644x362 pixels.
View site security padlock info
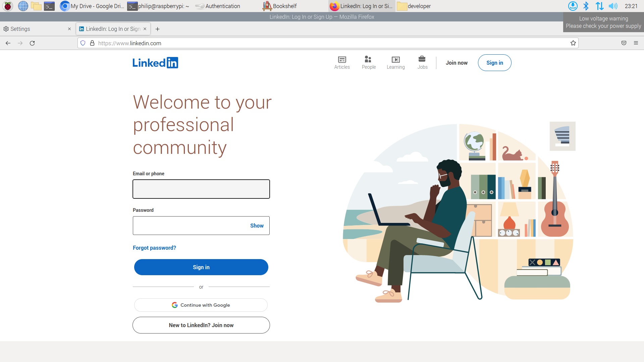[x=92, y=43]
